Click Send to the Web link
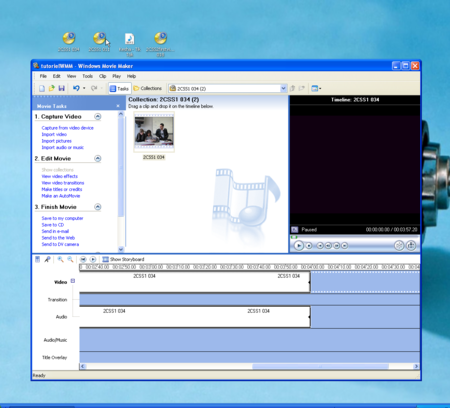This screenshot has height=408, width=450. point(58,238)
